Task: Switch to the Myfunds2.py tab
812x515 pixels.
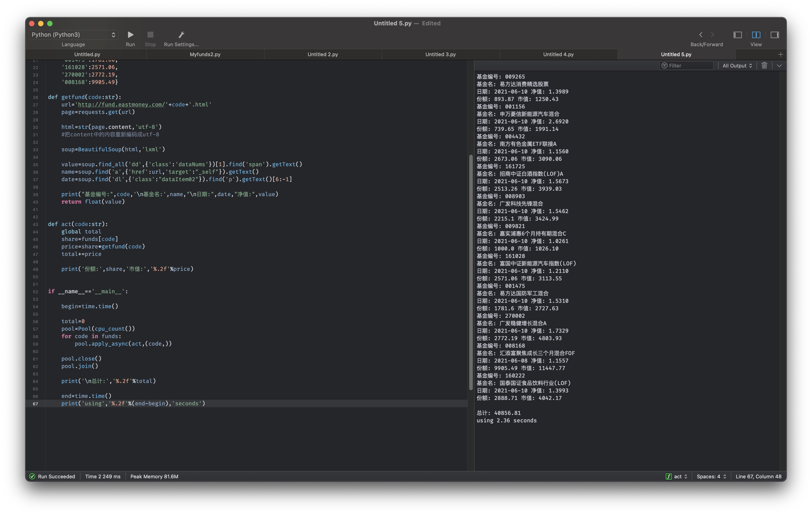Action: [205, 54]
